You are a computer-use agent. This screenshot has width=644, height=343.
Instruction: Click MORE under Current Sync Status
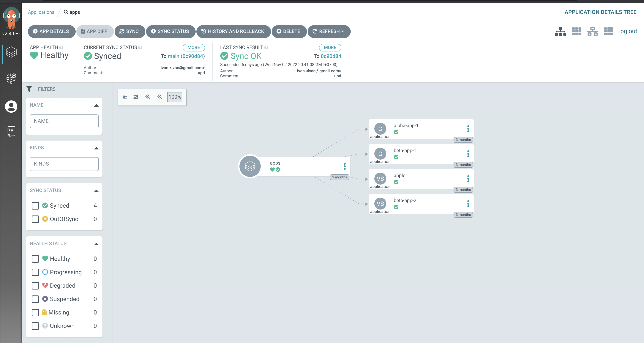click(193, 48)
